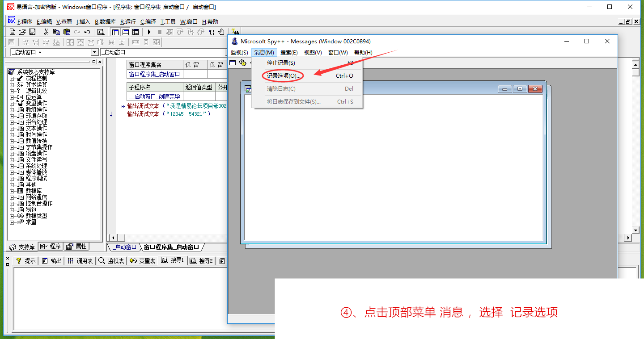Click 停止记录(S) menu entry

pyautogui.click(x=281, y=63)
